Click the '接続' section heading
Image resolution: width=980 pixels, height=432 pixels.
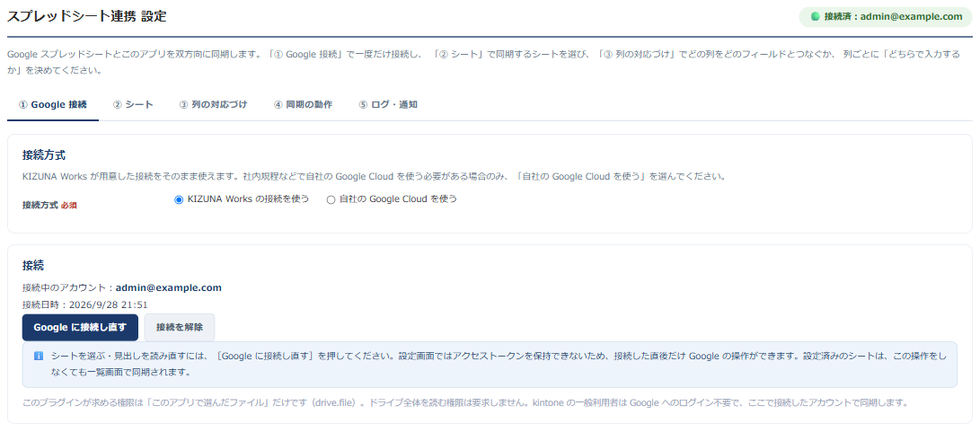click(33, 266)
